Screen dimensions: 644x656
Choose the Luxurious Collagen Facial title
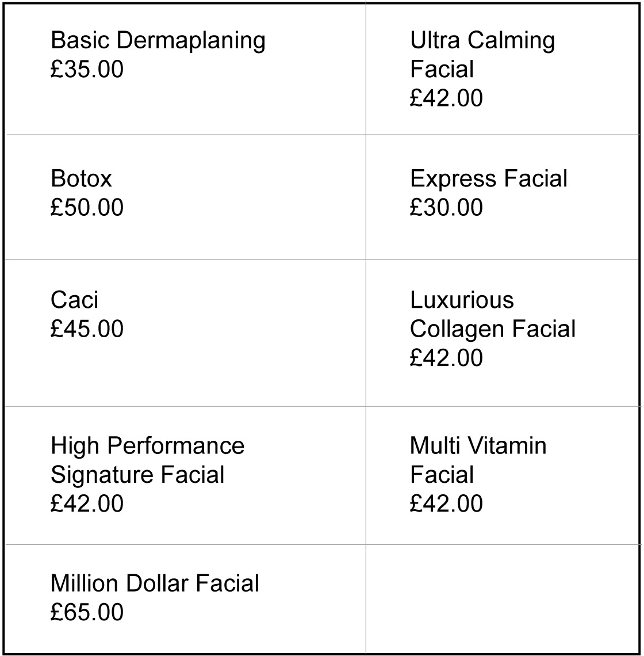click(x=492, y=314)
